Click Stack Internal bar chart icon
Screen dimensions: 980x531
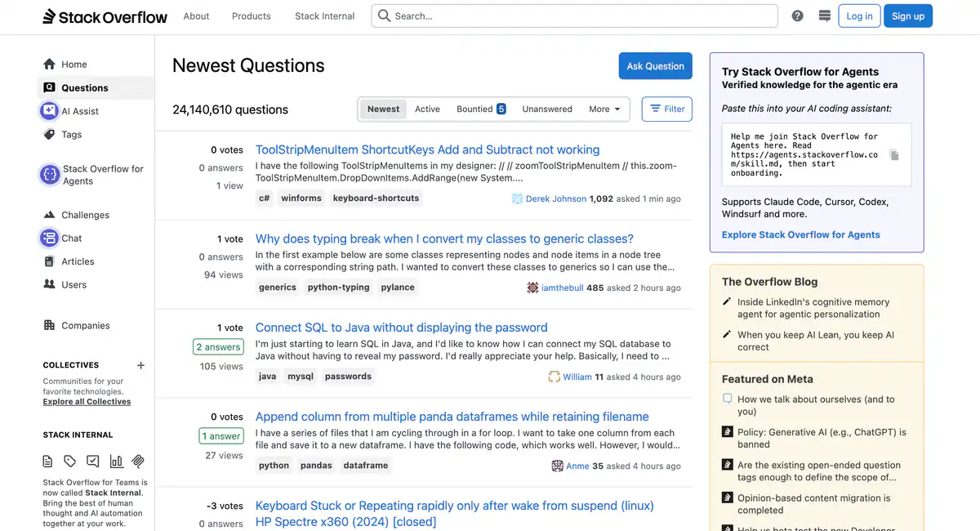[x=116, y=461]
